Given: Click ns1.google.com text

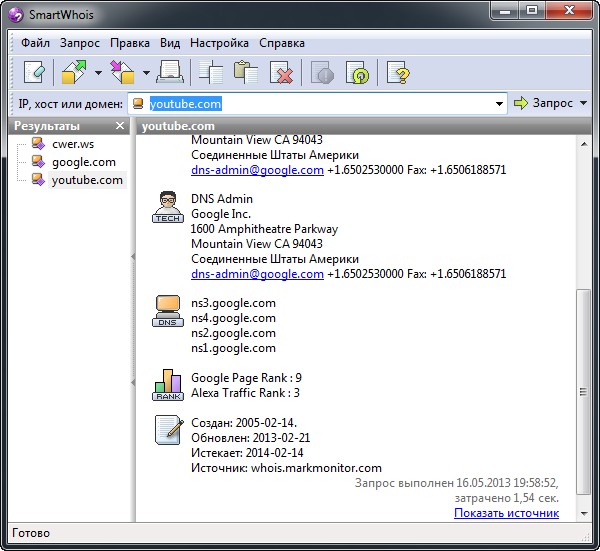Looking at the screenshot, I should (233, 348).
